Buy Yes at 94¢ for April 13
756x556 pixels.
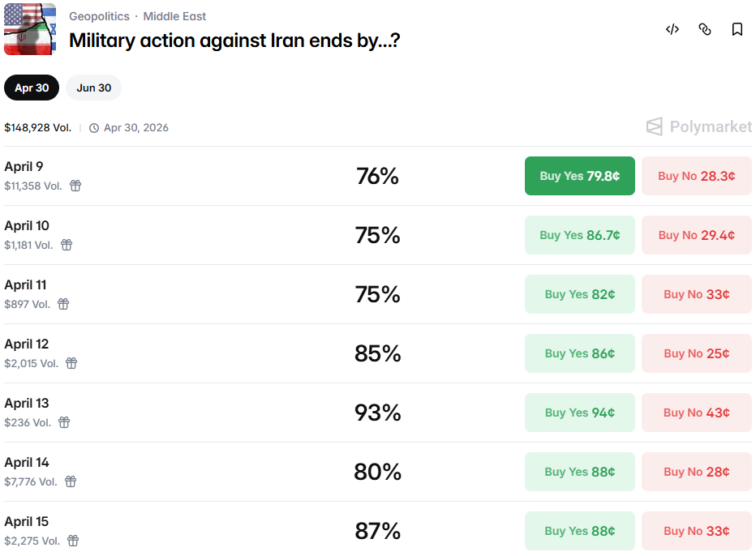coord(579,413)
